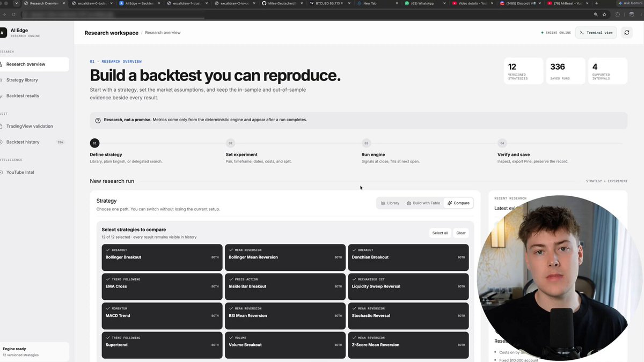Deselect the Bollinger Breakout strategy card

pyautogui.click(x=162, y=257)
